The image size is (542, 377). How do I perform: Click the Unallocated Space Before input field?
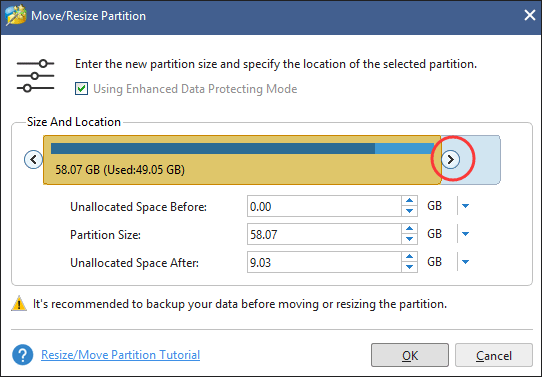(x=324, y=206)
